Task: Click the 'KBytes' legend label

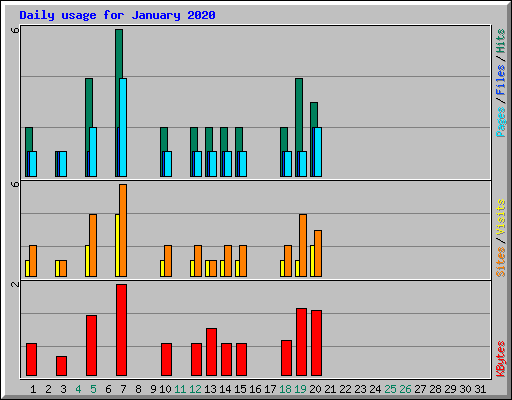Action: click(x=500, y=359)
